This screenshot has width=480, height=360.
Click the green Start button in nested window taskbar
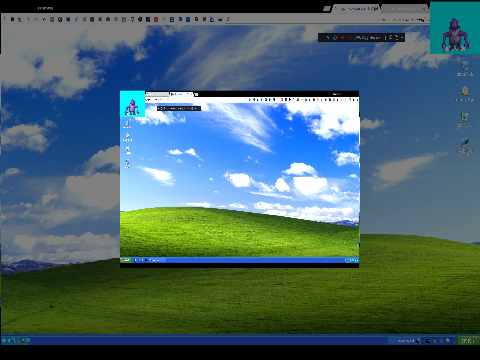tap(126, 260)
